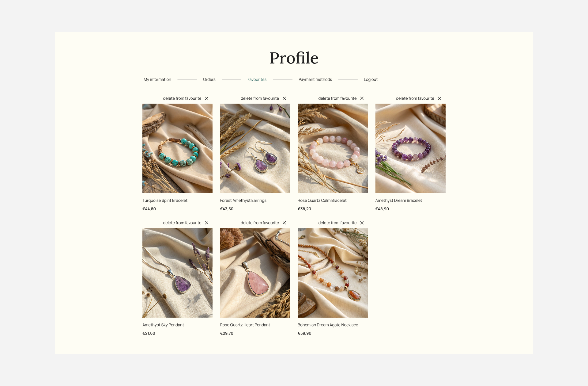Click the Rose Quartz Heart Pendant name
The image size is (588, 386).
[x=245, y=325]
